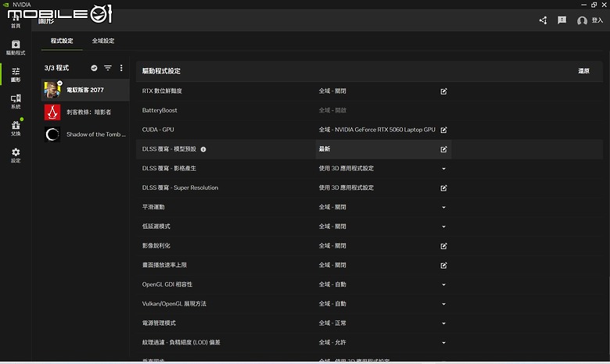Screen dimensions: 610x364
Task: Select 電馭叛客 2077 game thumbnail
Action: click(52, 90)
